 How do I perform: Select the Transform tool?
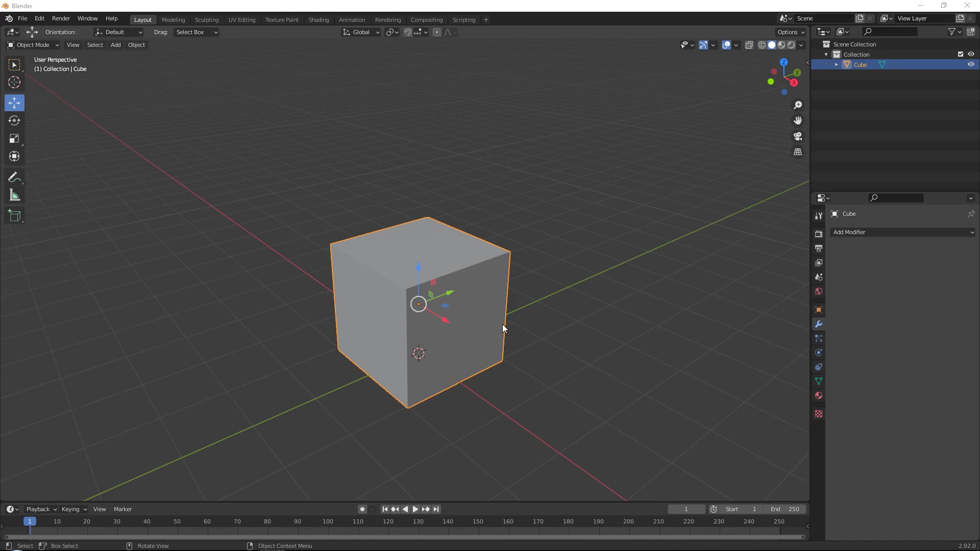point(14,156)
